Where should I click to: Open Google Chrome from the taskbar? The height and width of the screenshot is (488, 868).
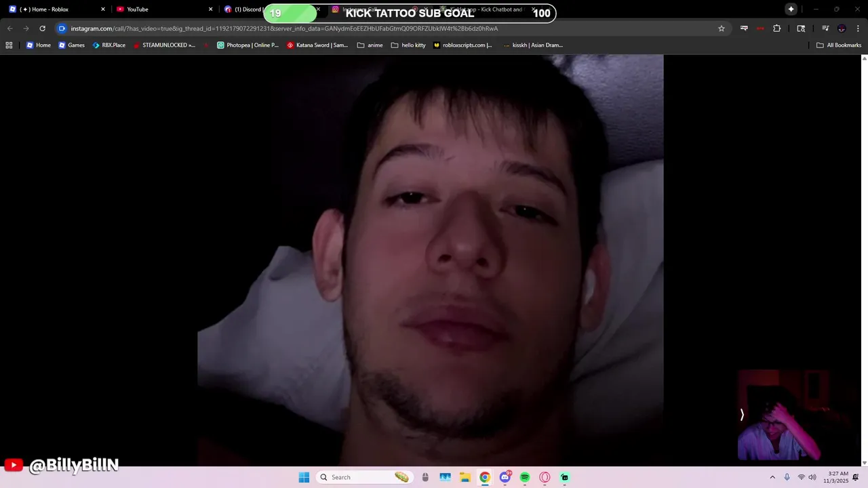click(x=485, y=477)
